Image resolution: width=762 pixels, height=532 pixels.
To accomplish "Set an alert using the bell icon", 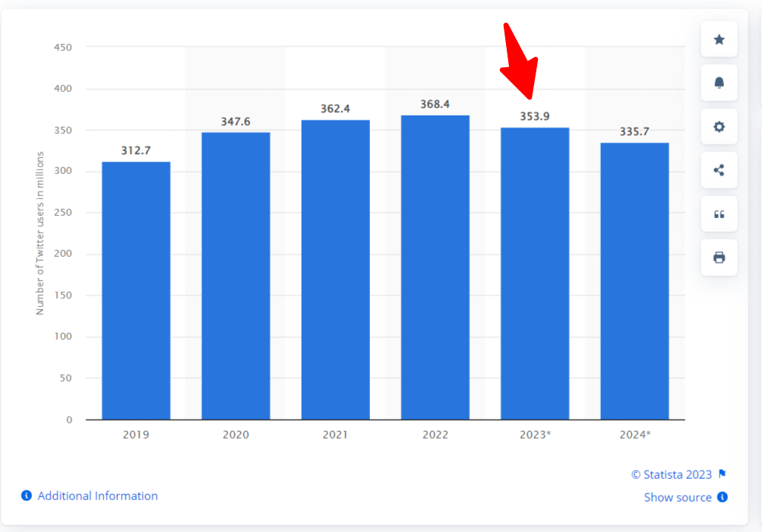I will [x=718, y=83].
